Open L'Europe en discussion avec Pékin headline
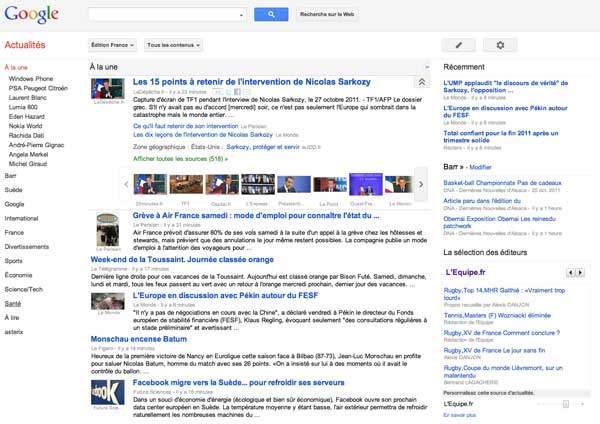Image resolution: width=600 pixels, height=424 pixels. click(225, 295)
